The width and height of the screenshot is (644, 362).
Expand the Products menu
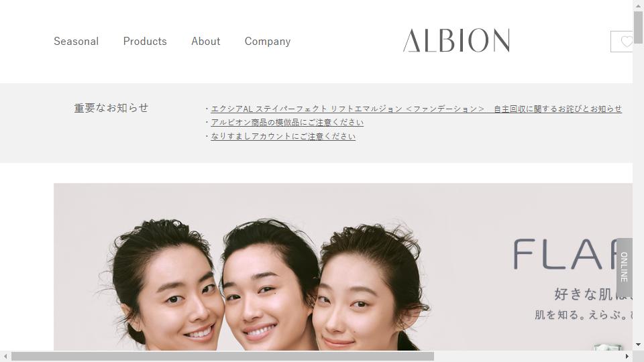(145, 42)
